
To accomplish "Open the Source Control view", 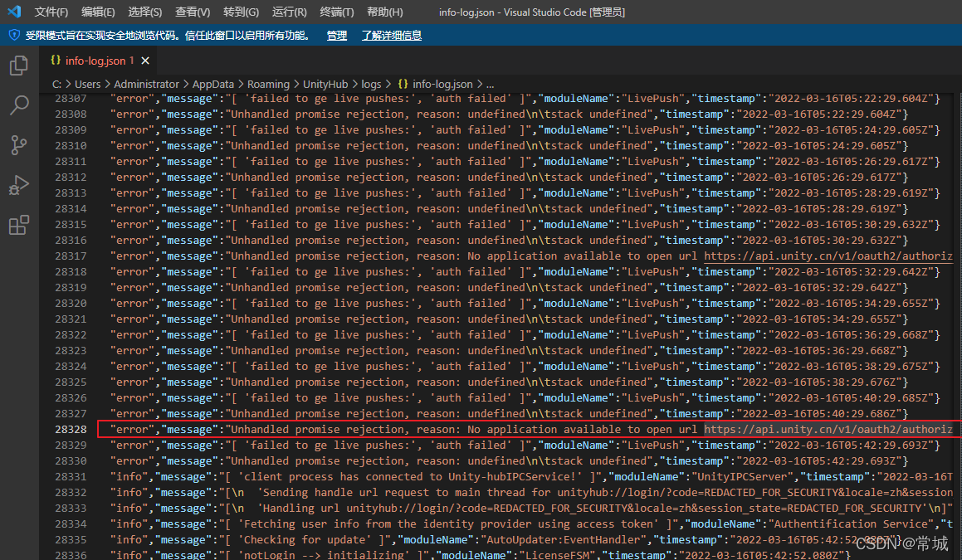I will [x=19, y=144].
